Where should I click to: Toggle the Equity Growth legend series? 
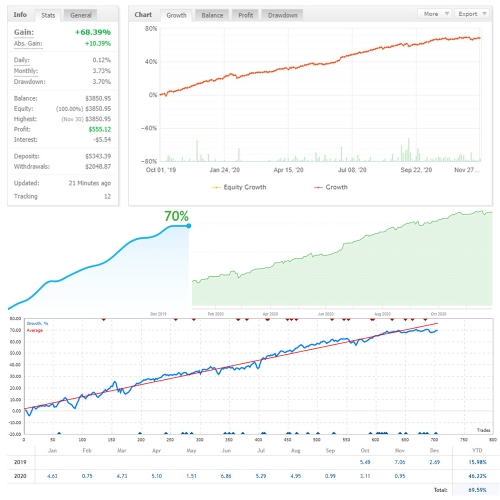pos(239,187)
